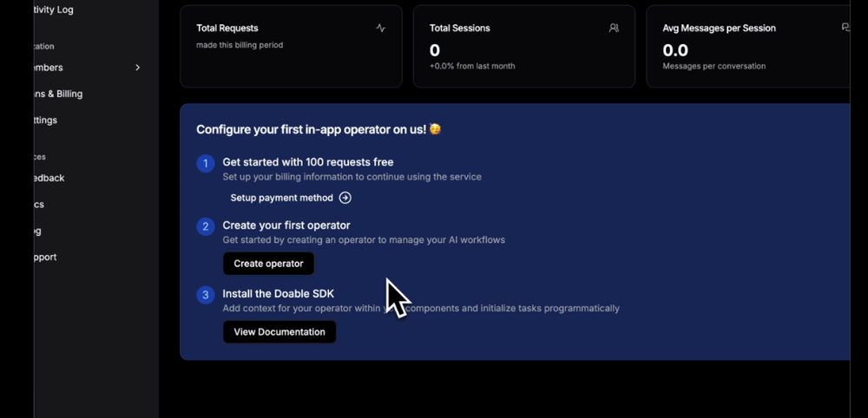The width and height of the screenshot is (868, 418).
Task: Open Activity Log in the sidebar
Action: click(53, 10)
